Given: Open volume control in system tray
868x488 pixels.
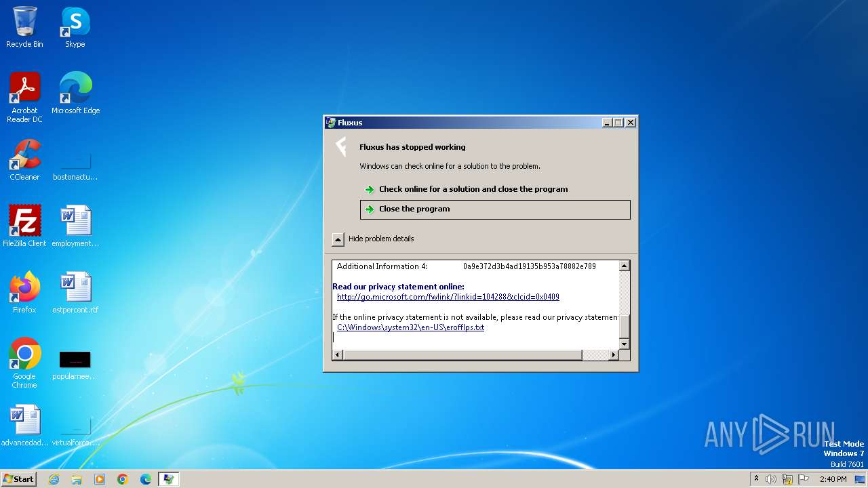Looking at the screenshot, I should click(x=771, y=479).
